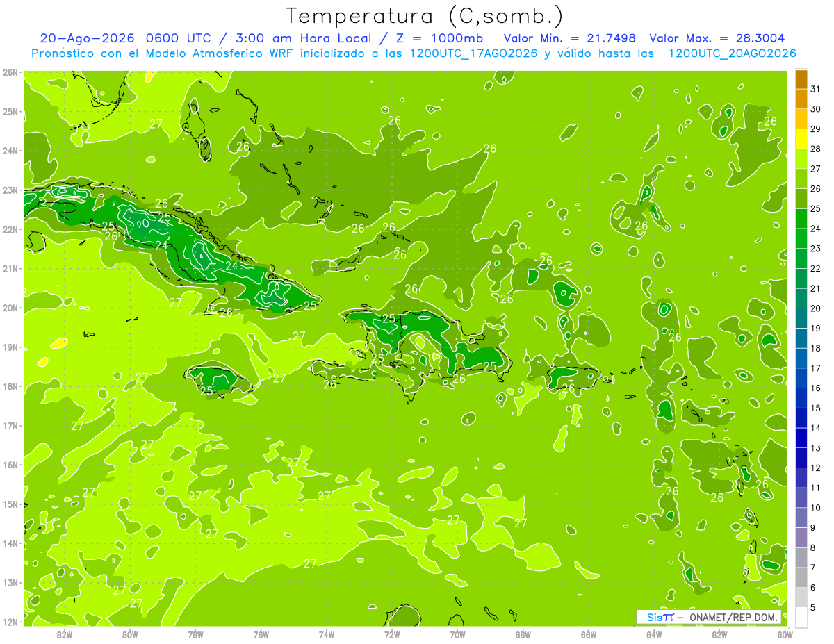Click the 'ONAMET/REP.DOM.' credit label

point(733,617)
